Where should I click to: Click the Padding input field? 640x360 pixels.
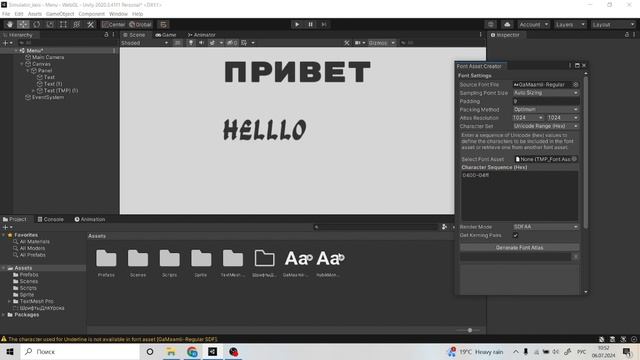coord(546,101)
